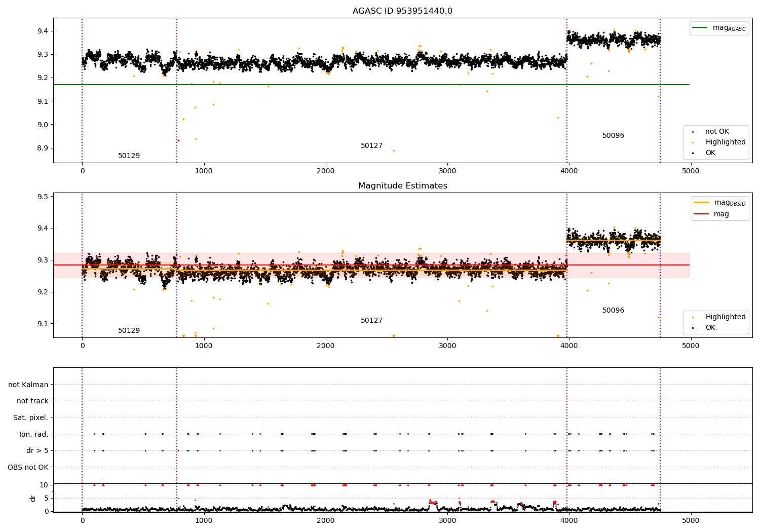Click the 50096 obsid label in middle plot

(x=613, y=311)
